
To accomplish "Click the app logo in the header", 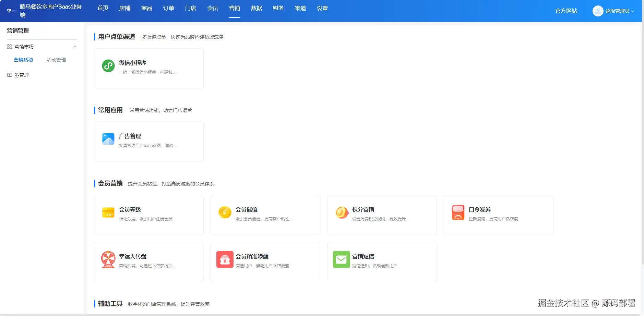I will [x=12, y=11].
